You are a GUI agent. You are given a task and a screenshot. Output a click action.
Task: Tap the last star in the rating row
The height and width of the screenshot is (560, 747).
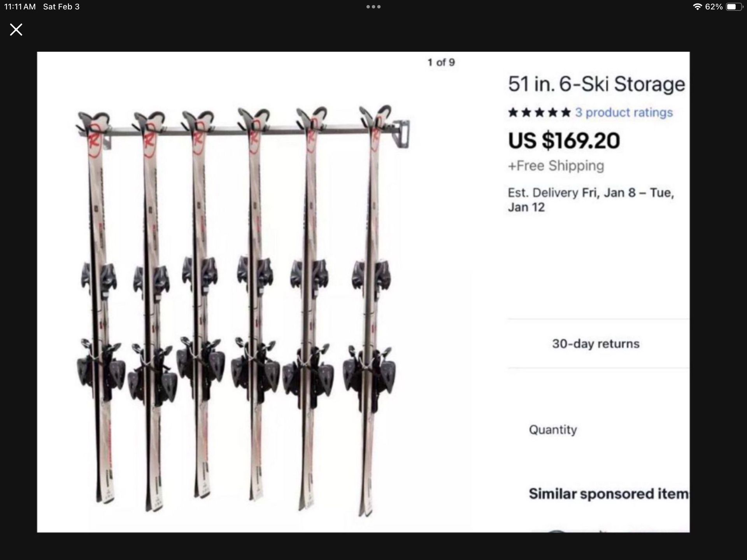565,113
